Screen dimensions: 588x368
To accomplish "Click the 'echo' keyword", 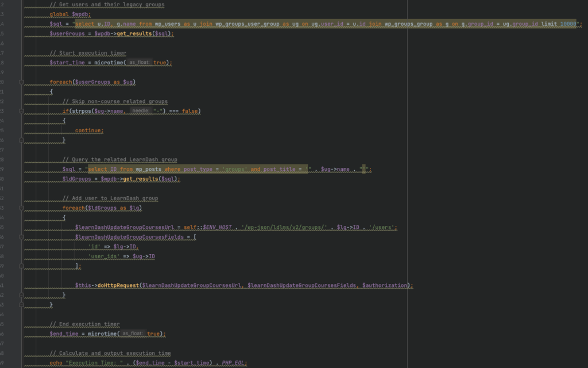I will click(x=56, y=363).
